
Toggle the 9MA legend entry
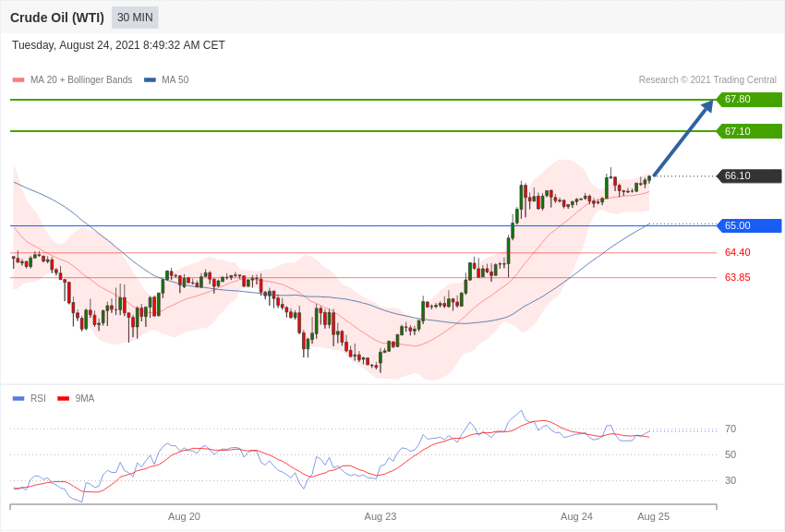pos(76,398)
